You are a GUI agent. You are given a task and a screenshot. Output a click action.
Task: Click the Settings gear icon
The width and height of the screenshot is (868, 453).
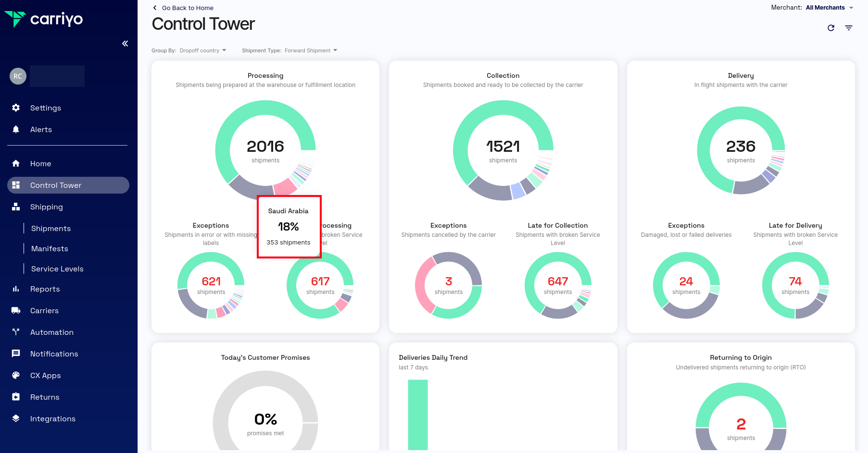coord(16,108)
